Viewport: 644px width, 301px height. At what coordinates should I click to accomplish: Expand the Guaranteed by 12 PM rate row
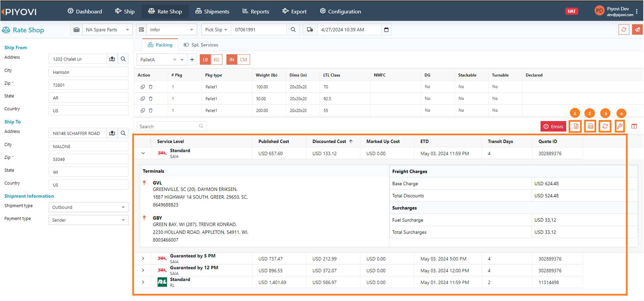click(x=143, y=270)
